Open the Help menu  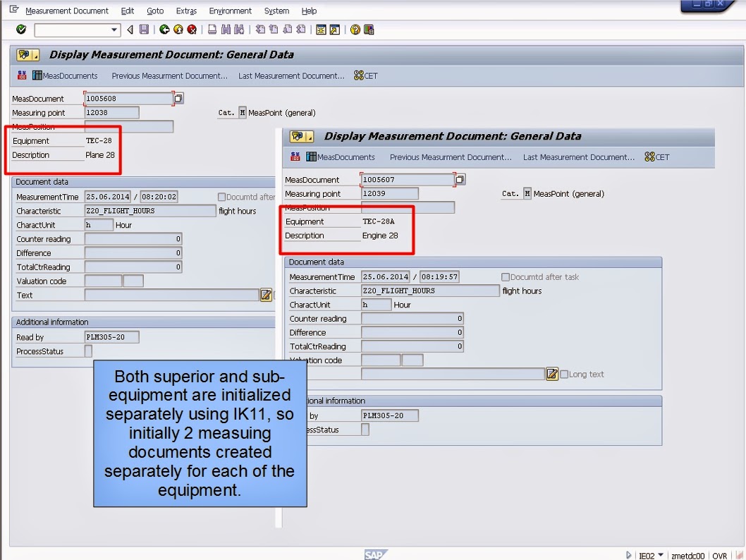pyautogui.click(x=310, y=11)
